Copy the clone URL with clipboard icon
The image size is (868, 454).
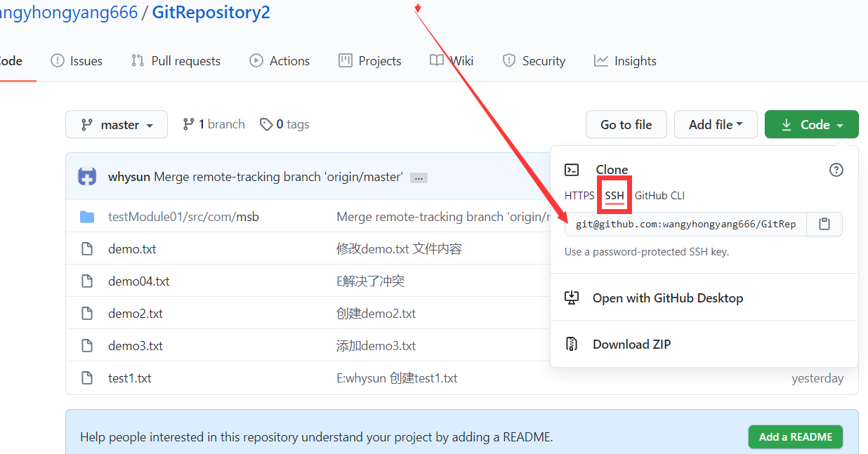[x=824, y=225]
